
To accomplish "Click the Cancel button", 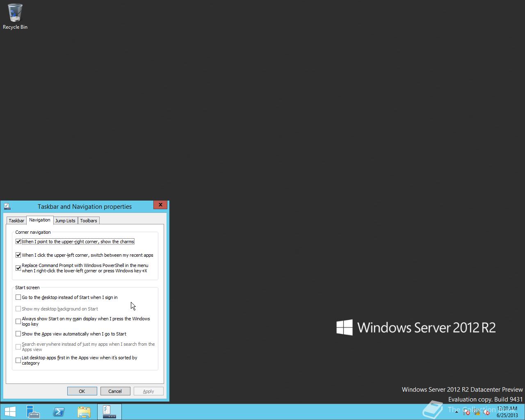I will pyautogui.click(x=115, y=391).
